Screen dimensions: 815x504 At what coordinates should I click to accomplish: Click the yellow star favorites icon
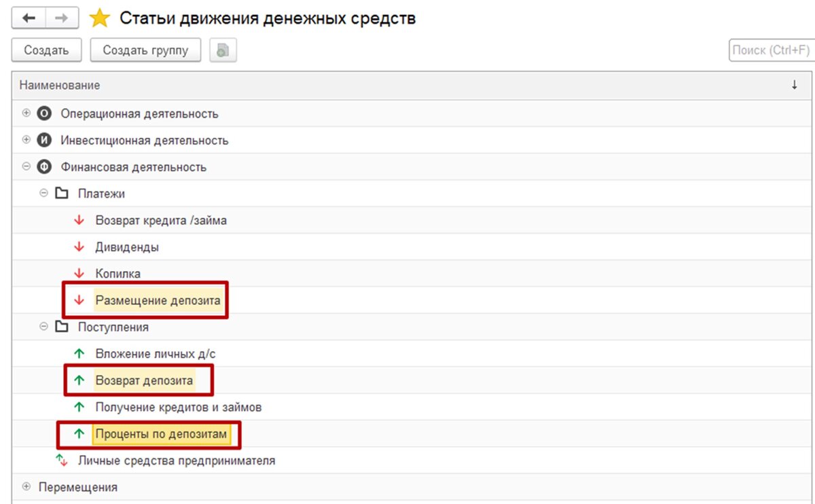[x=99, y=18]
